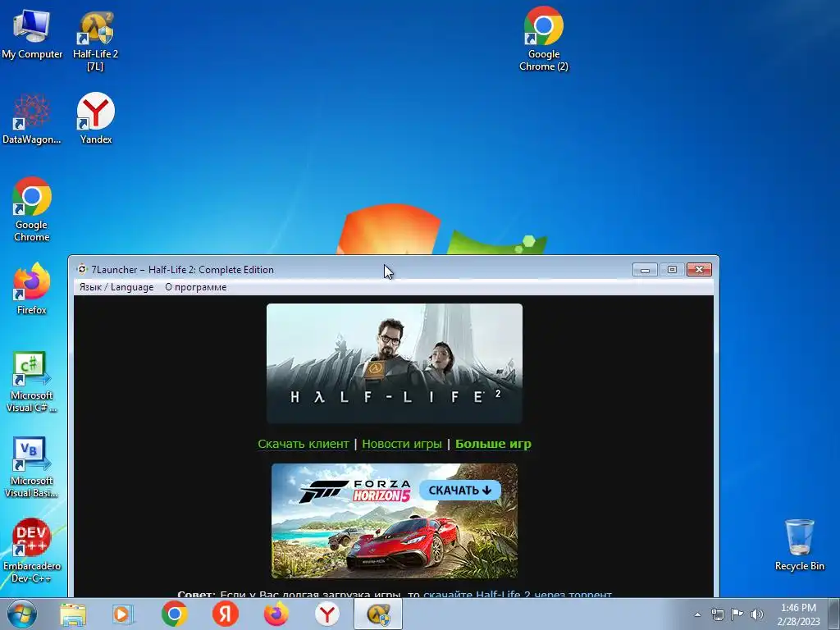Minimize the 7Launcher window
The width and height of the screenshot is (840, 630).
645,269
